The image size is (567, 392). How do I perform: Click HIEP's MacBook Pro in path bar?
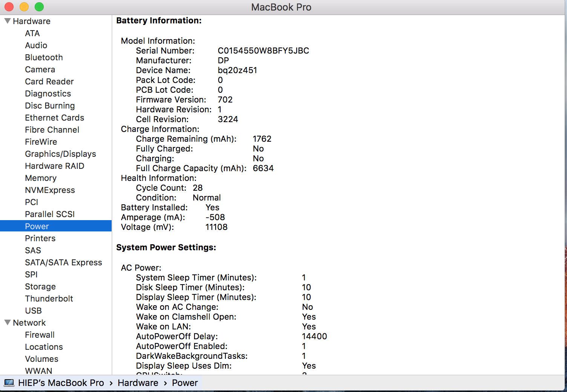61,383
